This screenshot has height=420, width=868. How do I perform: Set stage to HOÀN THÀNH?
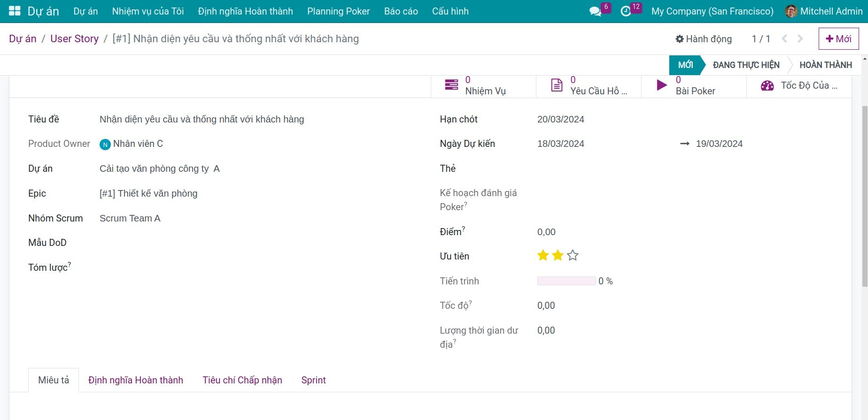[x=826, y=65]
